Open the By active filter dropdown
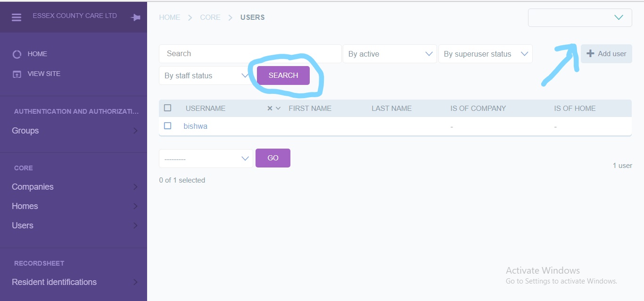This screenshot has height=301, width=644. coord(389,54)
